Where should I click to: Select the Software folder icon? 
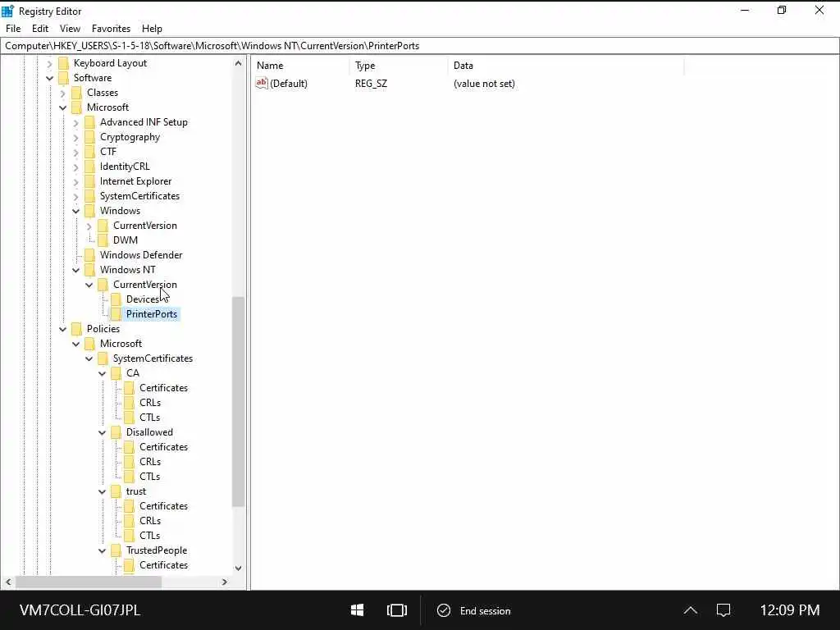coord(63,78)
